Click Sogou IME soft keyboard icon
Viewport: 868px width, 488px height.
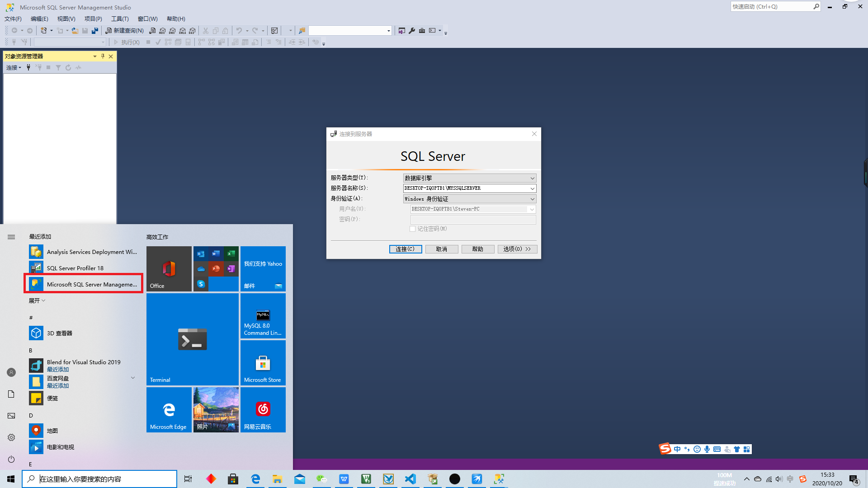tap(717, 449)
